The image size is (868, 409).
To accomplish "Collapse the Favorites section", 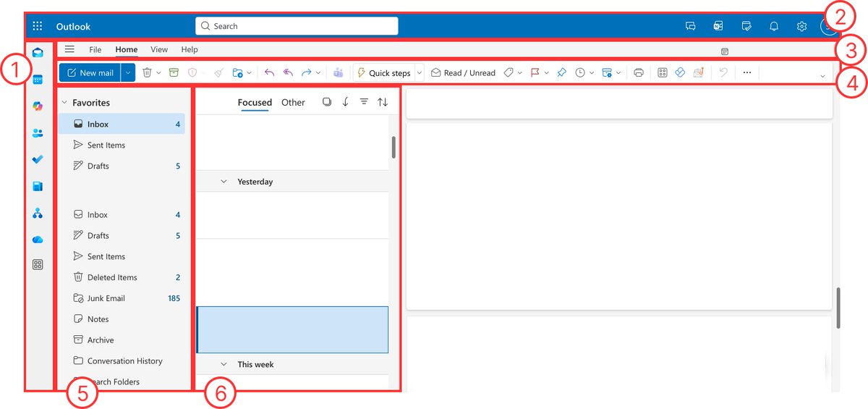I will (64, 103).
